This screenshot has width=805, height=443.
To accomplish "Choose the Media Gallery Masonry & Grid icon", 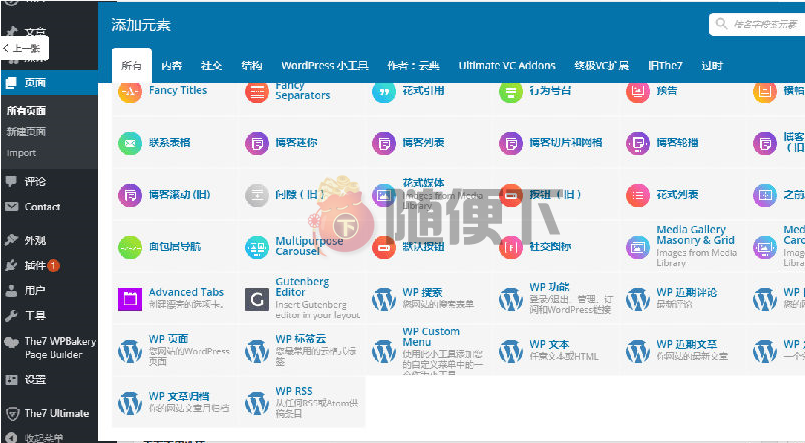I will [638, 246].
